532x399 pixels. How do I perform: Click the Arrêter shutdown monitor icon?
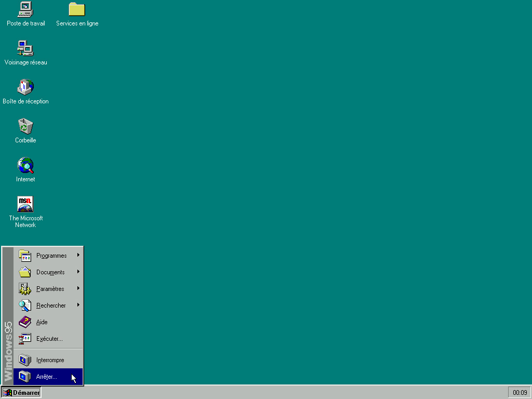[25, 377]
